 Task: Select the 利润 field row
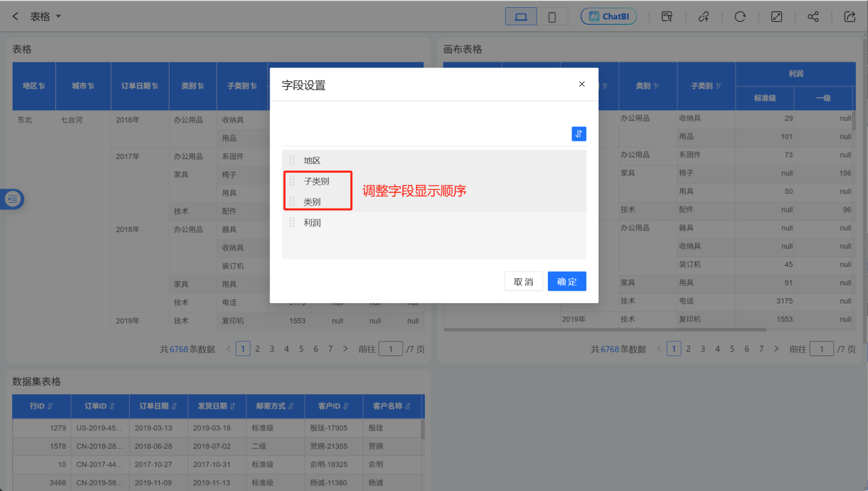(312, 223)
